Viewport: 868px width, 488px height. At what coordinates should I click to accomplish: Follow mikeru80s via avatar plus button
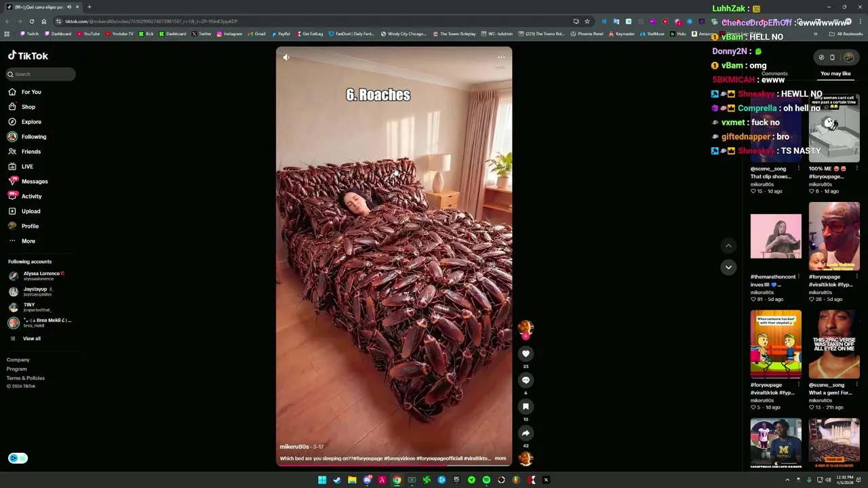526,336
